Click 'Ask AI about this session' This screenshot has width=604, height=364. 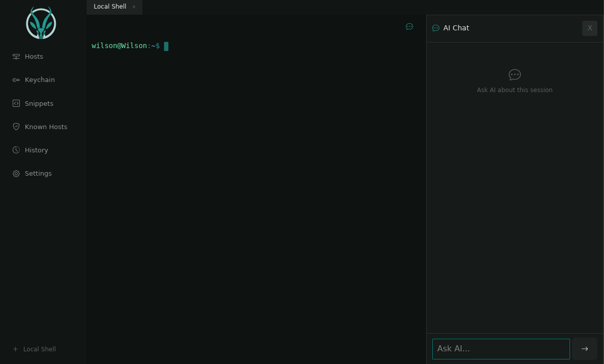tap(514, 90)
